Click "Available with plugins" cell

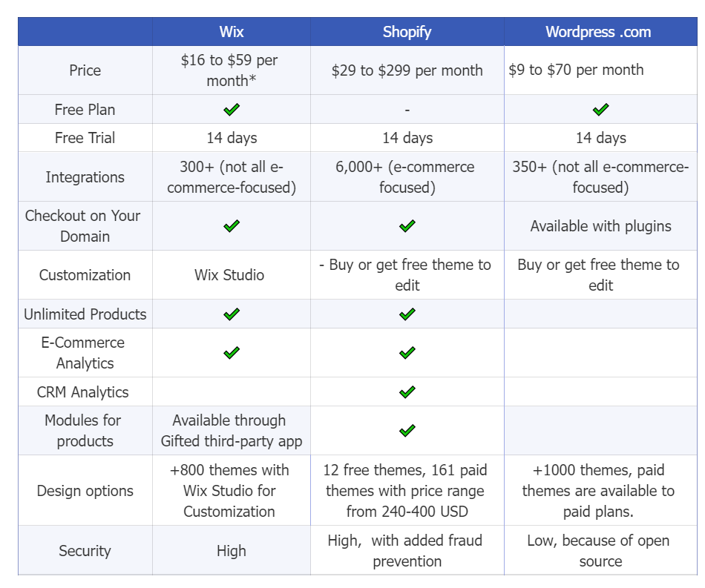600,226
